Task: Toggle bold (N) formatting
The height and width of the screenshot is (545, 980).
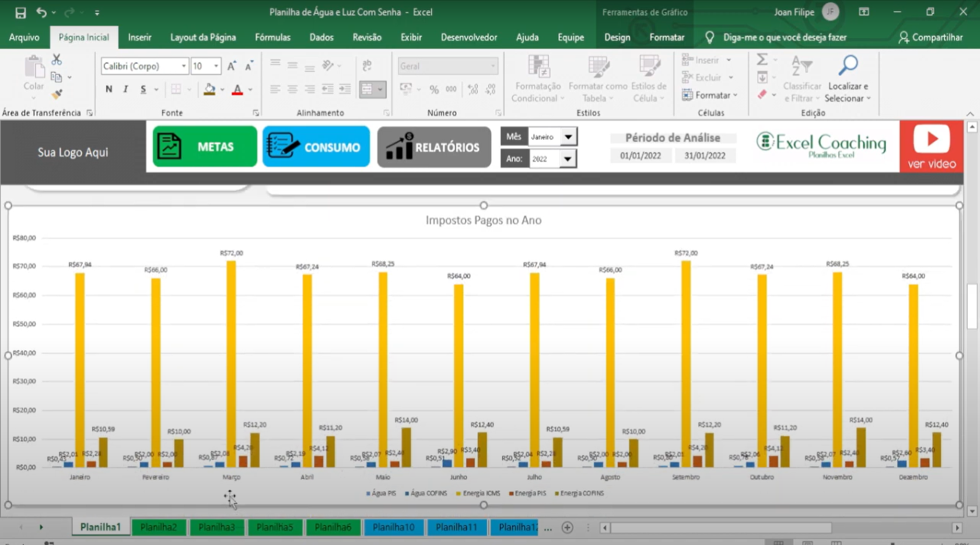Action: (x=109, y=89)
